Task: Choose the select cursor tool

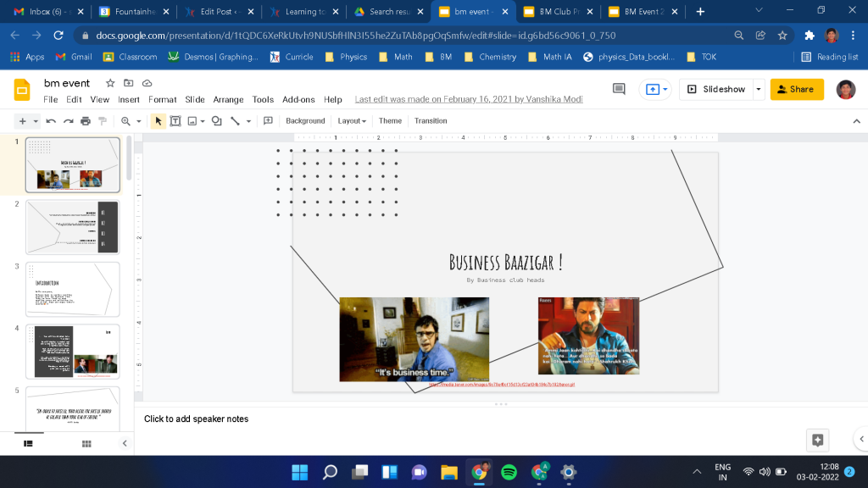Action: [159, 120]
